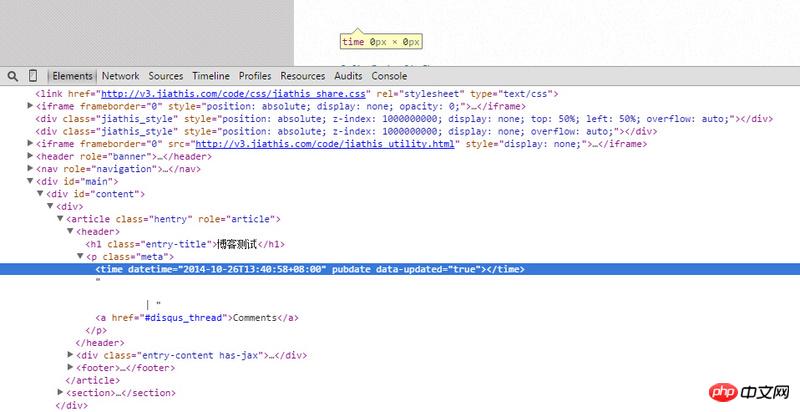Open the Sources tab
The height and width of the screenshot is (412, 800).
[x=166, y=76]
